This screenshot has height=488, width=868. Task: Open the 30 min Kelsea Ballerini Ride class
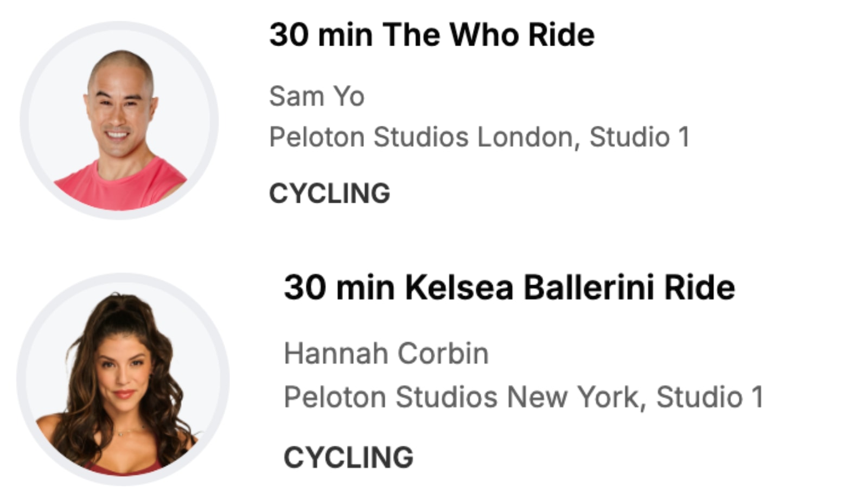pos(509,287)
